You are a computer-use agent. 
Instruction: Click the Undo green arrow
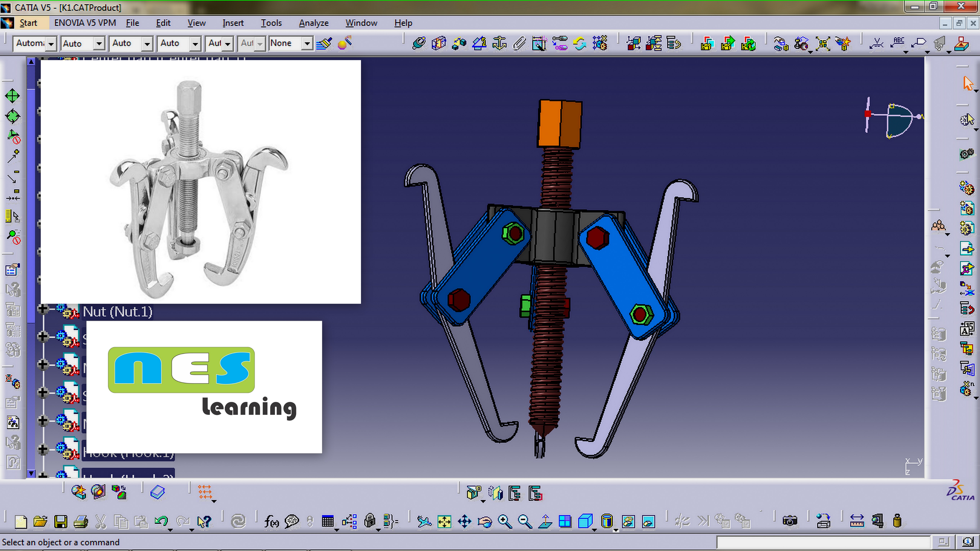coord(161,521)
